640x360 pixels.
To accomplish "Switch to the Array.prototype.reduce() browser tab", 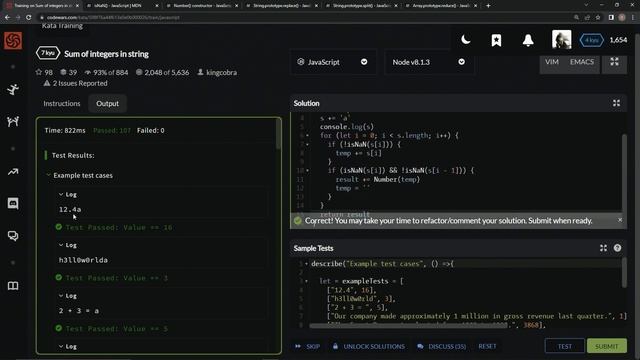I will (x=442, y=6).
